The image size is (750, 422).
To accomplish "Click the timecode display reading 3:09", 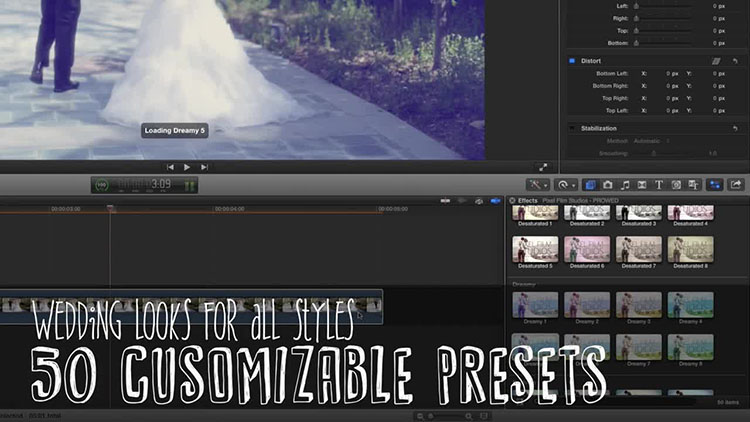I will (x=161, y=184).
